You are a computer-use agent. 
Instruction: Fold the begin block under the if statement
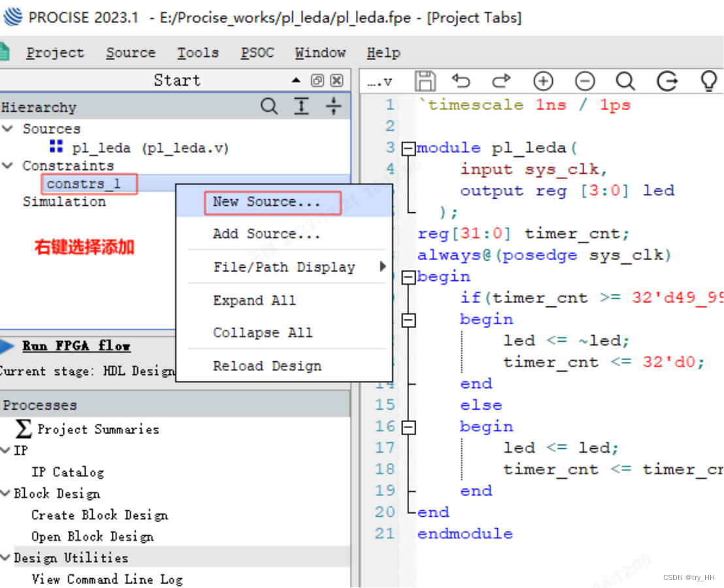pos(408,320)
